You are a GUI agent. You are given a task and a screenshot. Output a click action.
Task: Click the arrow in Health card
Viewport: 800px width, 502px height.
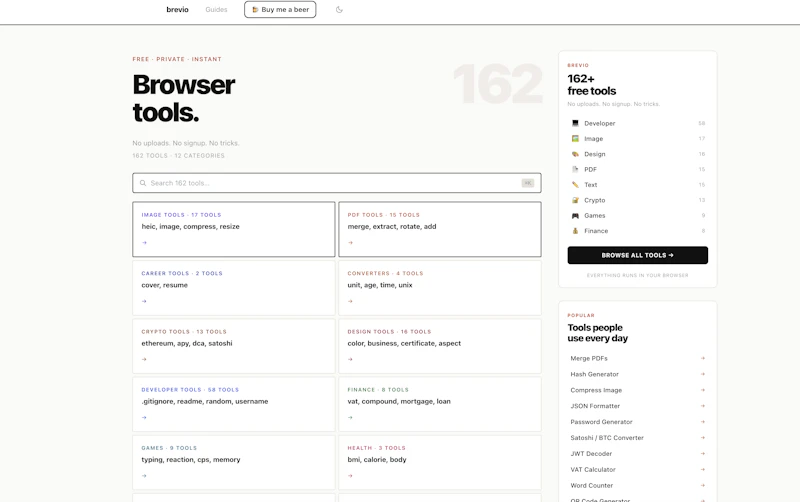351,476
